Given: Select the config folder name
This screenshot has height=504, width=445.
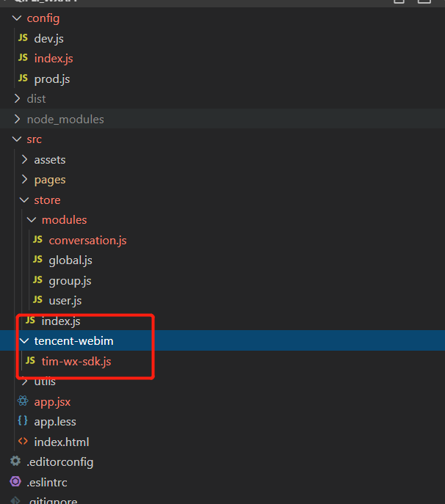Looking at the screenshot, I should (43, 18).
